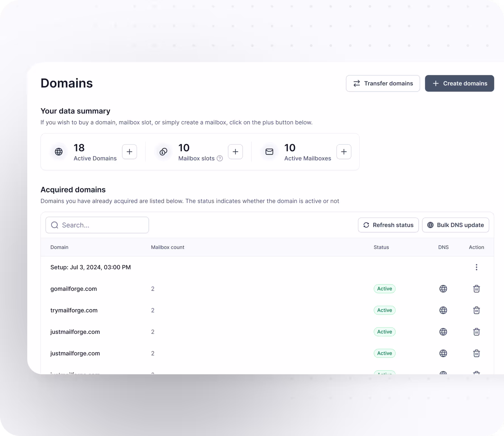Click the Domain column header
Image resolution: width=504 pixels, height=436 pixels.
59,247
